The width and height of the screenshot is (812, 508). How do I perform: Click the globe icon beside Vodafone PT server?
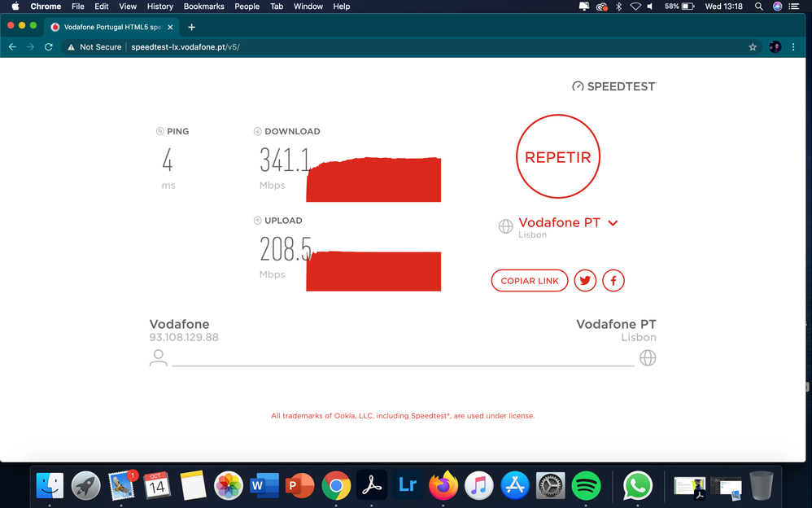(506, 226)
